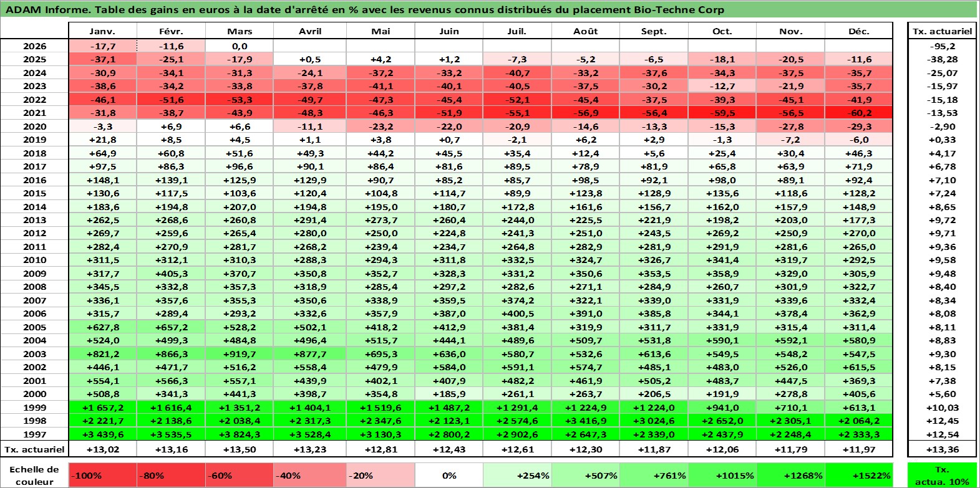Click actuarial rate +12,54 for 1997
The image size is (980, 488).
pyautogui.click(x=942, y=434)
